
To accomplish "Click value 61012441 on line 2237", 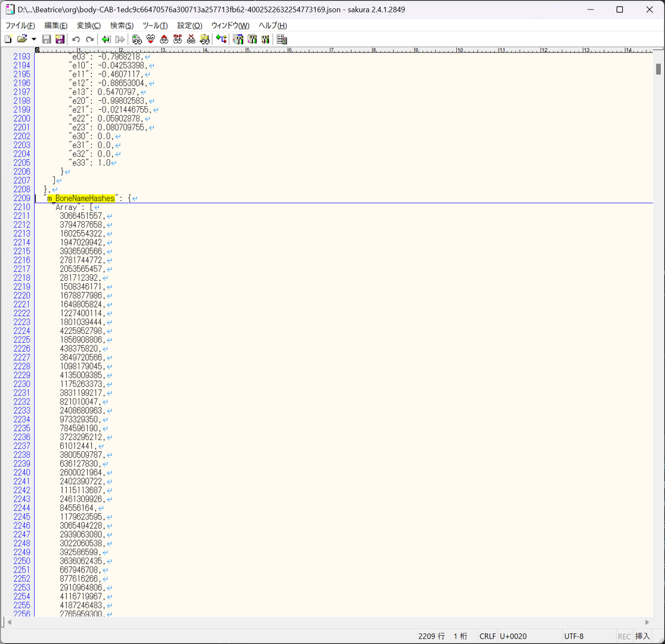I will coord(77,446).
